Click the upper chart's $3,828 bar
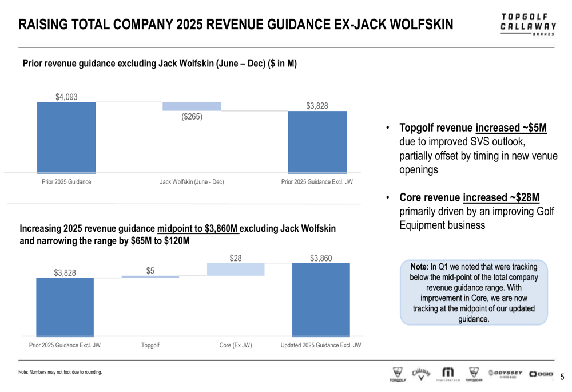572x392 pixels. point(317,142)
